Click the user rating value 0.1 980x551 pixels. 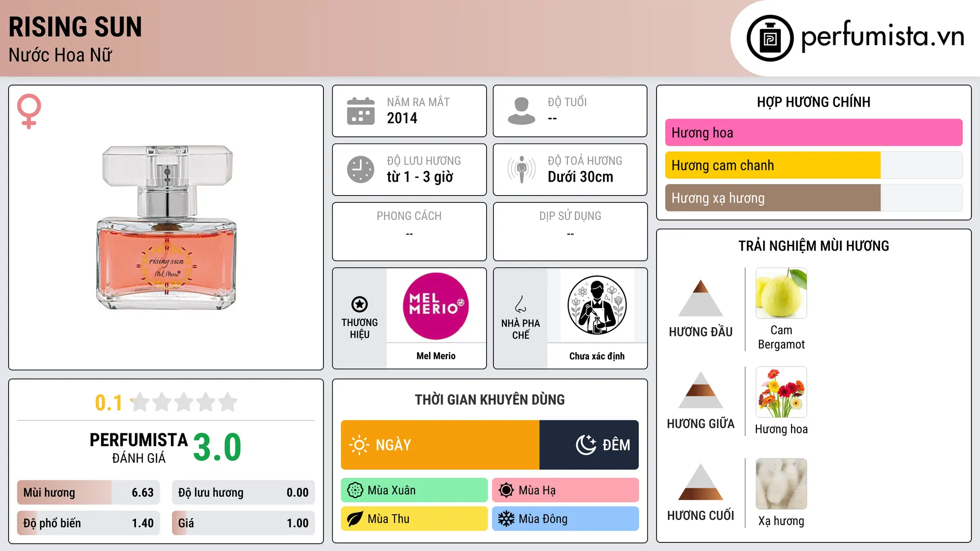click(x=109, y=403)
